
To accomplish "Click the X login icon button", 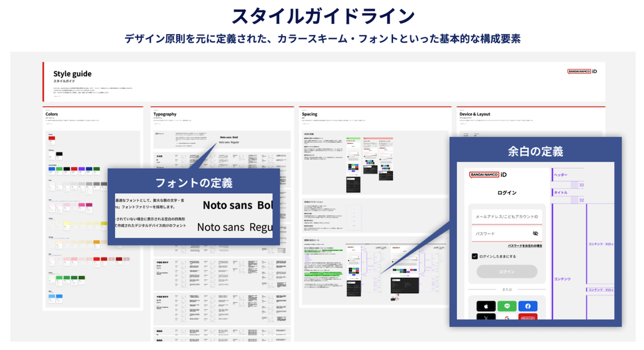I will pos(486,318).
